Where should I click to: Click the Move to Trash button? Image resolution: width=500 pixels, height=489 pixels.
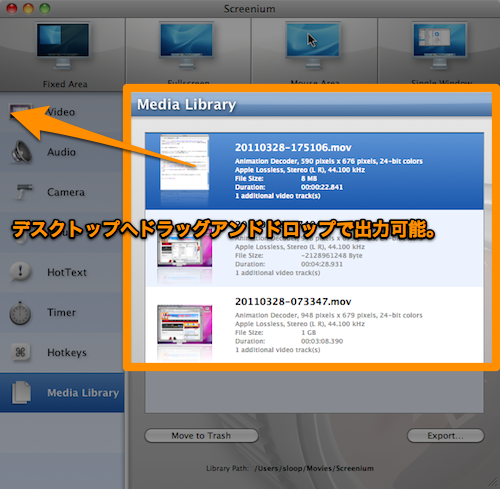(201, 435)
